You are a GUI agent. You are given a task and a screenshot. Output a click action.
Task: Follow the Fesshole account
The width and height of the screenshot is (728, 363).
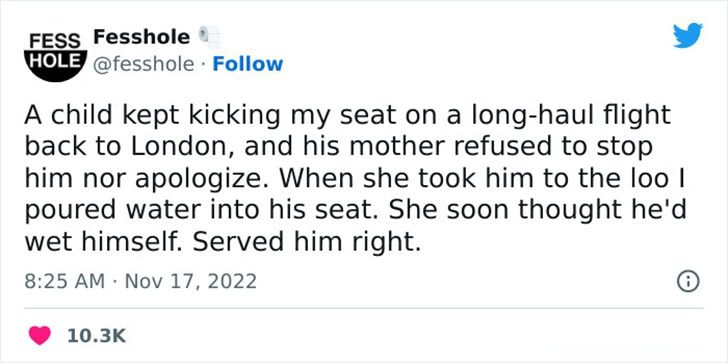tap(247, 64)
